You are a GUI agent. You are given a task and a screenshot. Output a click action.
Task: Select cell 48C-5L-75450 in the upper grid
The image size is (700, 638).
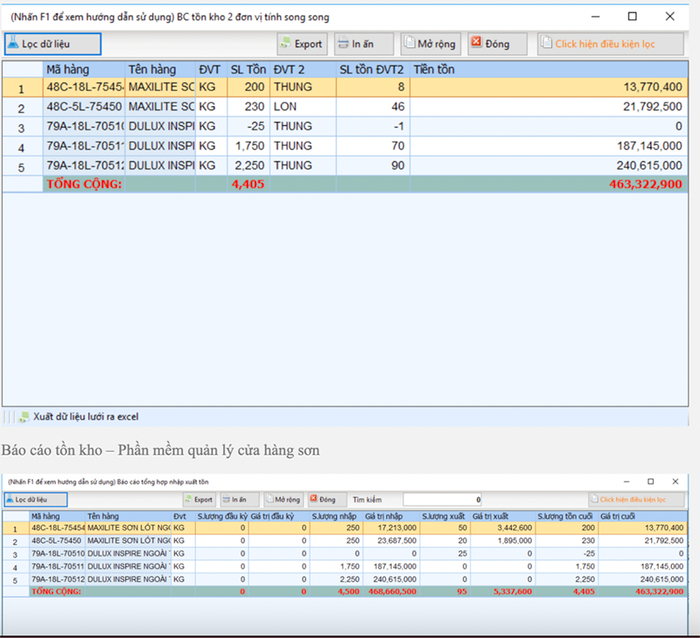pos(84,107)
